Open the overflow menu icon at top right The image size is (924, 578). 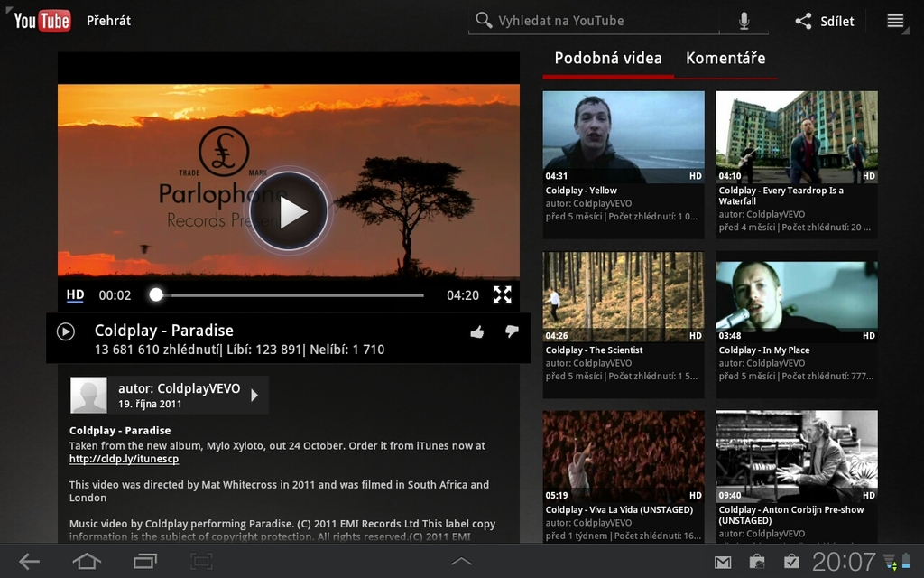tap(895, 21)
